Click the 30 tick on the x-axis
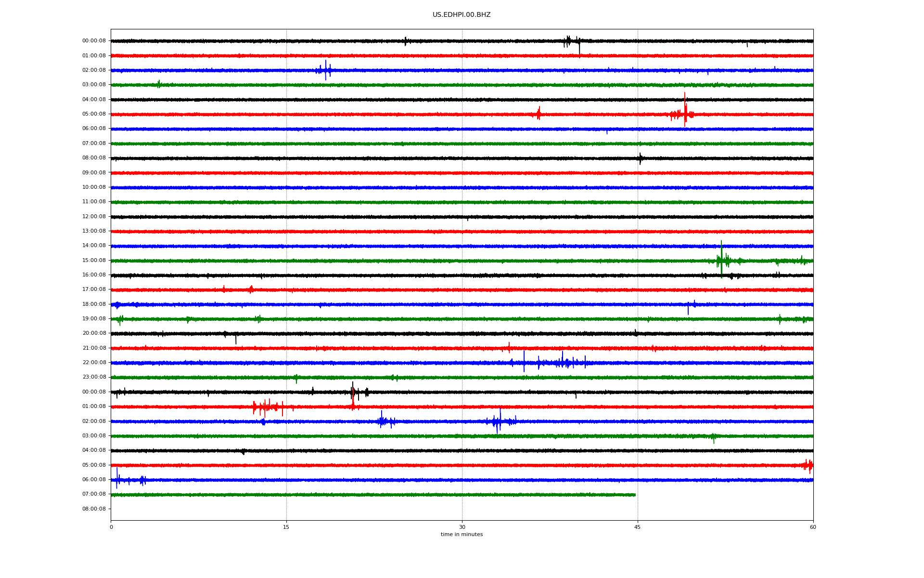The image size is (924, 578). pyautogui.click(x=462, y=527)
